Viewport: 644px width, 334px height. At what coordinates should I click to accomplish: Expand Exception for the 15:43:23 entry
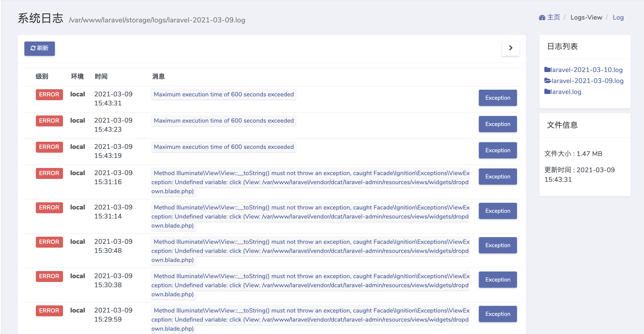pos(497,124)
